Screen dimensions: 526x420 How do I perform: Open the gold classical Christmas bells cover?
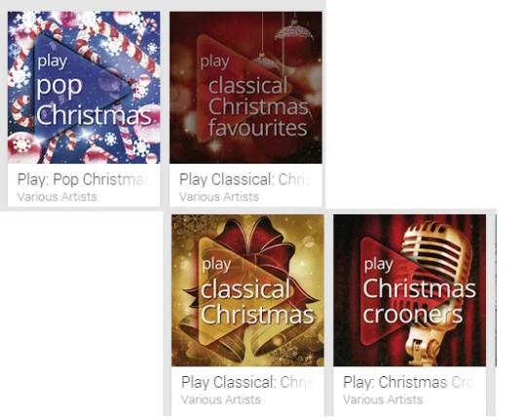point(247,290)
